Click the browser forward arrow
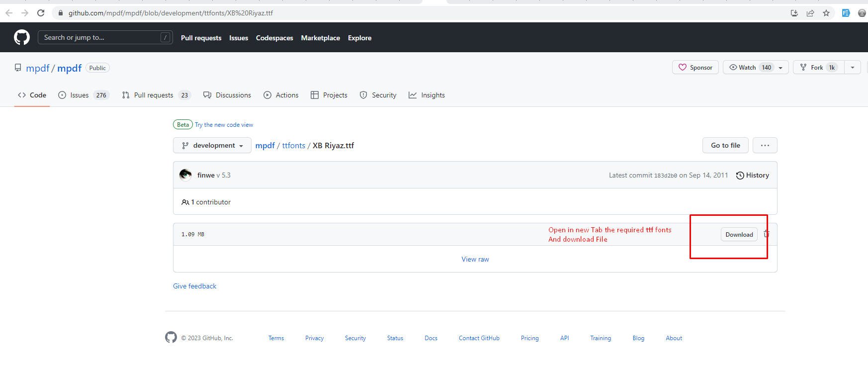This screenshot has height=370, width=868. [25, 13]
